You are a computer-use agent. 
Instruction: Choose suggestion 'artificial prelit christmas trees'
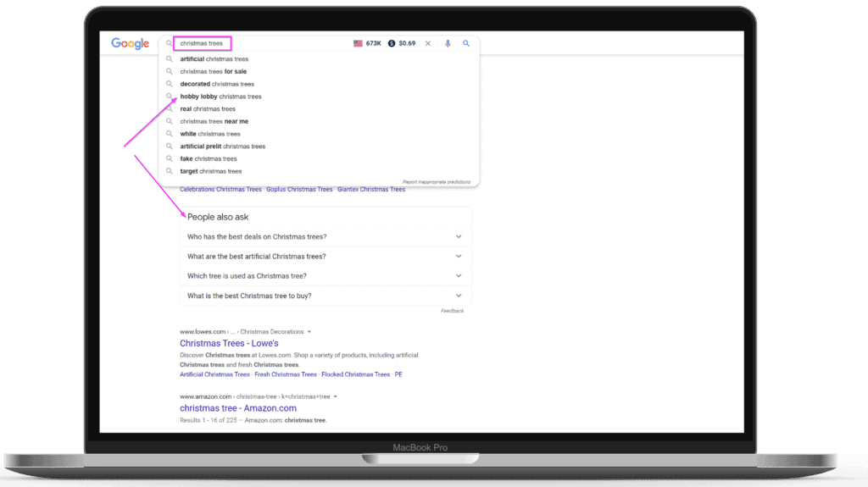[223, 146]
